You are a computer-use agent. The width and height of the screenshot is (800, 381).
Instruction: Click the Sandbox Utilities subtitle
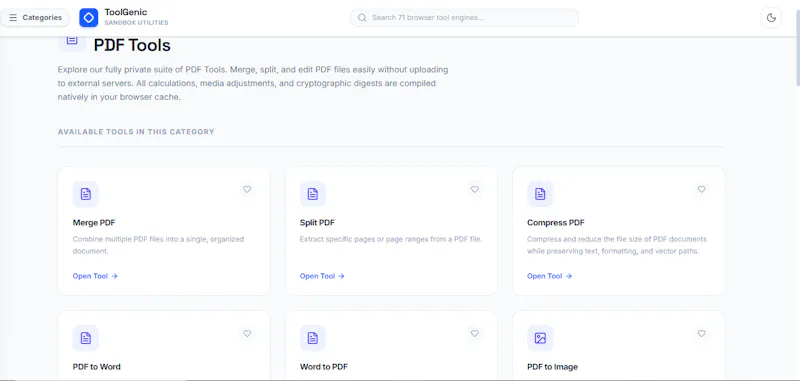coord(136,23)
